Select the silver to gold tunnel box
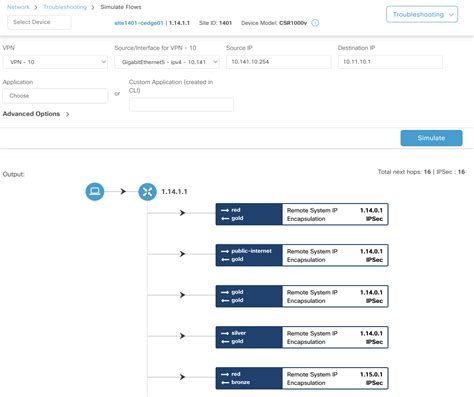 302,337
